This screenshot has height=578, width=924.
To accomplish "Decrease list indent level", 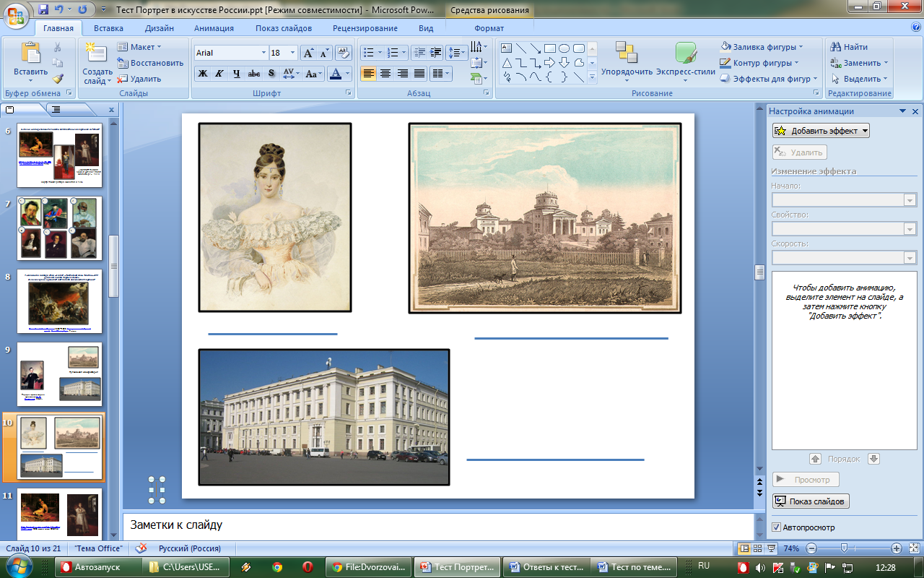I will [419, 52].
